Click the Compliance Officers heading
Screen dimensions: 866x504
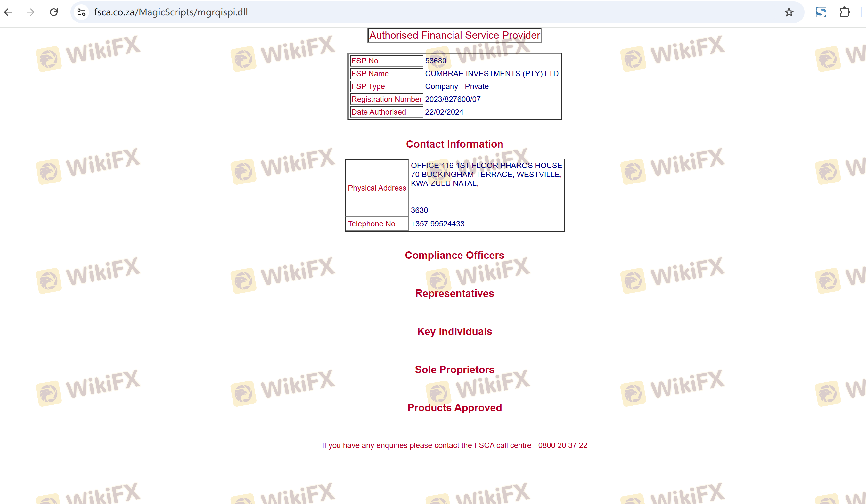[454, 255]
